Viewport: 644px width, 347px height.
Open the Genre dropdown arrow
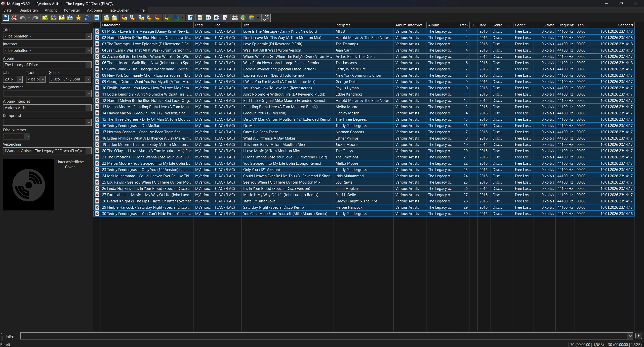(89, 79)
